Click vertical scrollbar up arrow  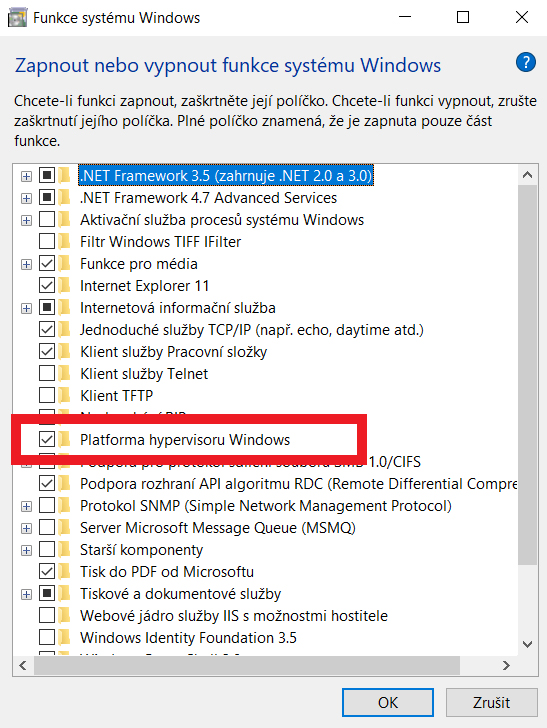527,175
